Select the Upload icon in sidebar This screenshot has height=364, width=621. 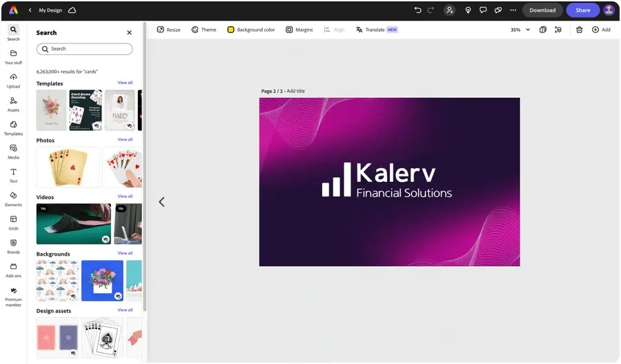pyautogui.click(x=14, y=77)
